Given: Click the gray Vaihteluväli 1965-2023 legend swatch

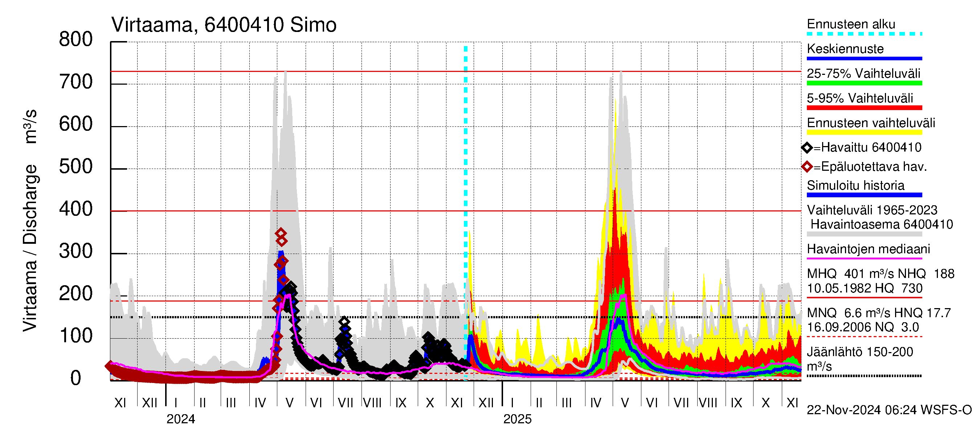Looking at the screenshot, I should tap(864, 234).
